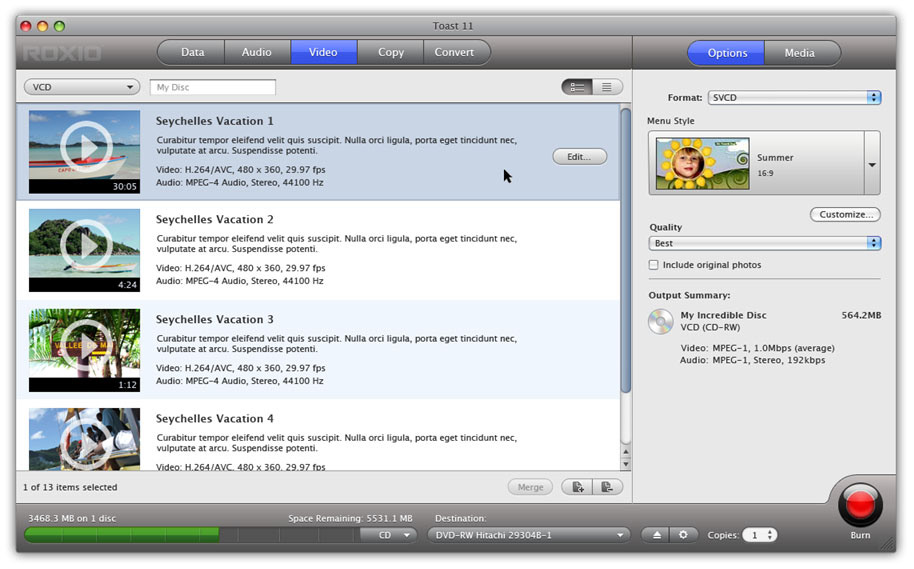
Task: Click the Customize... button
Action: pyautogui.click(x=845, y=215)
